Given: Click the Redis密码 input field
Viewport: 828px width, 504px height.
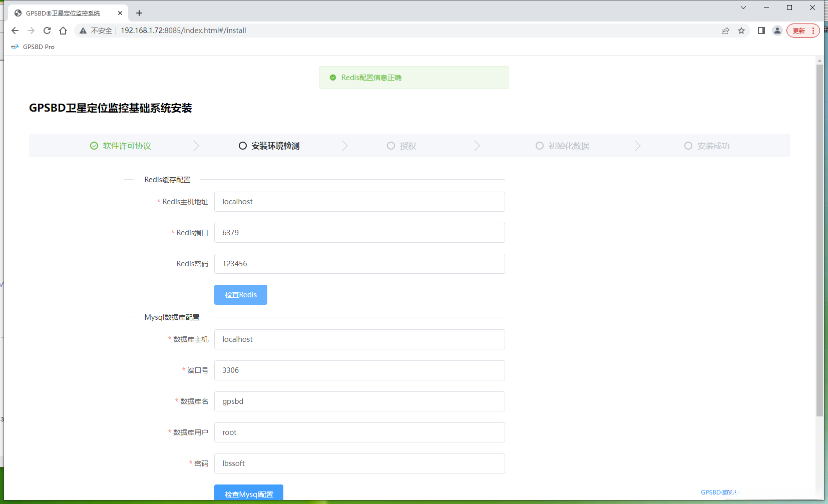Looking at the screenshot, I should click(x=359, y=264).
